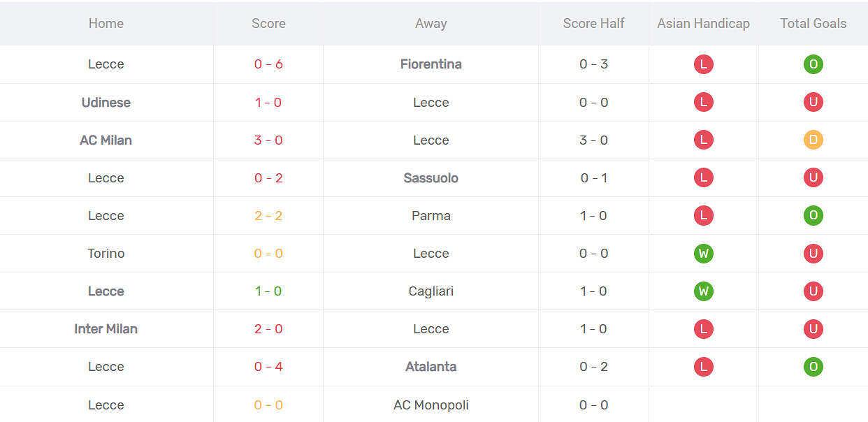
Task: Click the Score Half column header
Action: 593,23
